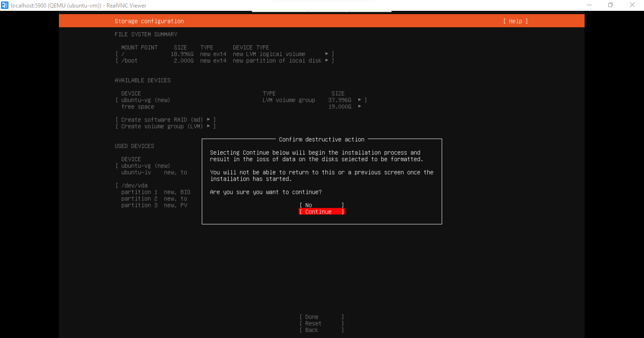The image size is (644, 338).
Task: Select the /dev/vda device row
Action: click(x=134, y=185)
